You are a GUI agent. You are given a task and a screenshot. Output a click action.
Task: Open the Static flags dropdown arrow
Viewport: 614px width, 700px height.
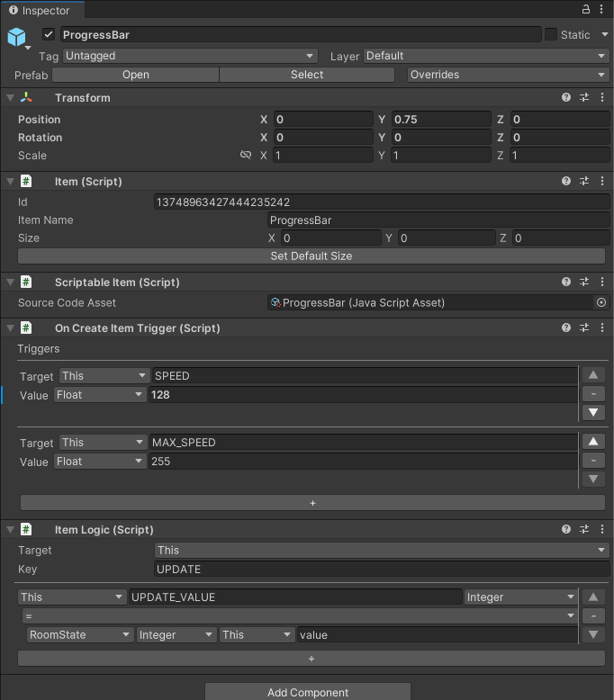605,34
